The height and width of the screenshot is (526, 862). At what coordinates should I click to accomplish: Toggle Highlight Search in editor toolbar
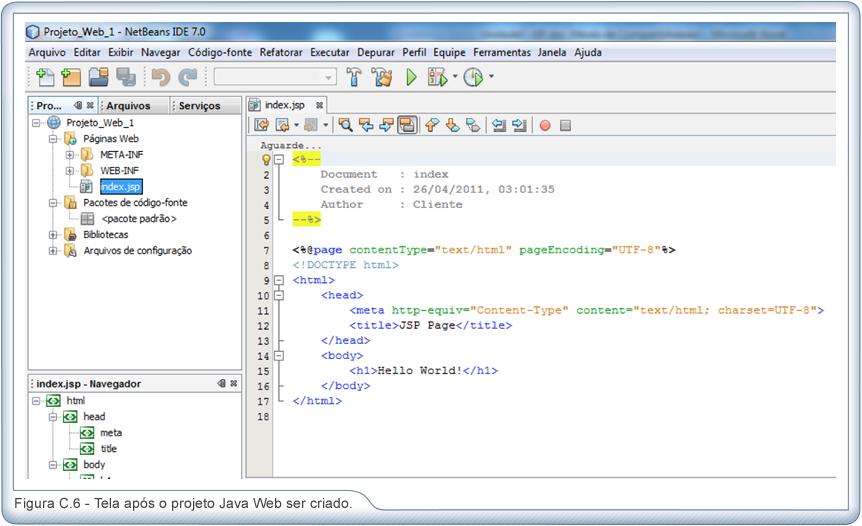point(407,125)
